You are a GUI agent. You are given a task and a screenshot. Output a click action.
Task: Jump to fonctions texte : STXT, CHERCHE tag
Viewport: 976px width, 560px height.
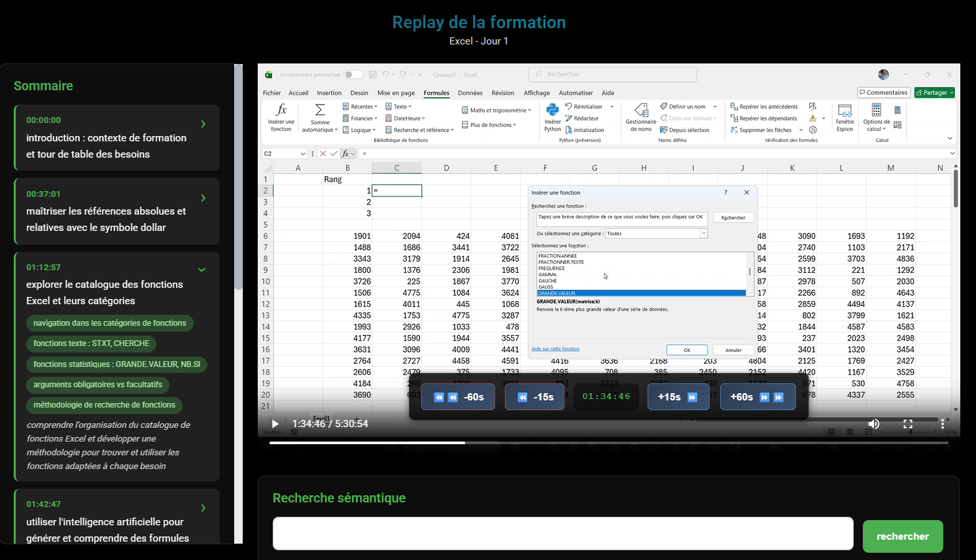[x=92, y=343]
